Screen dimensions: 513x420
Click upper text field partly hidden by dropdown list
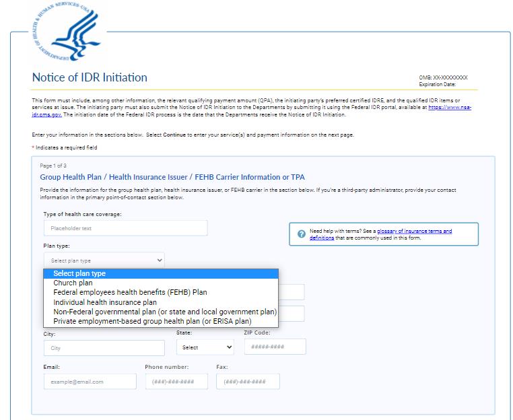(x=291, y=291)
